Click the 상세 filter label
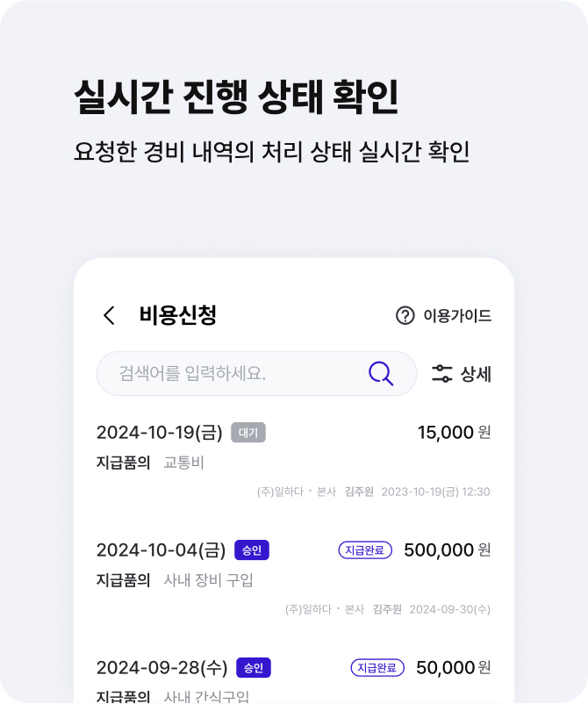 [x=476, y=374]
